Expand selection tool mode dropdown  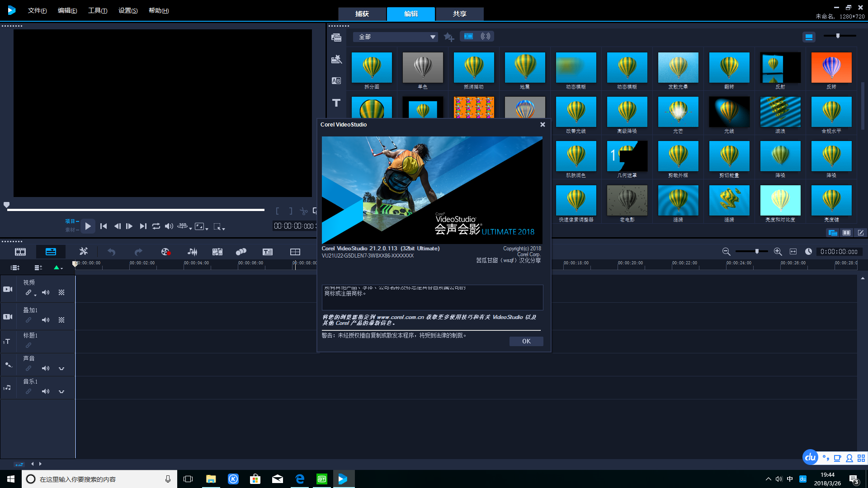(223, 229)
